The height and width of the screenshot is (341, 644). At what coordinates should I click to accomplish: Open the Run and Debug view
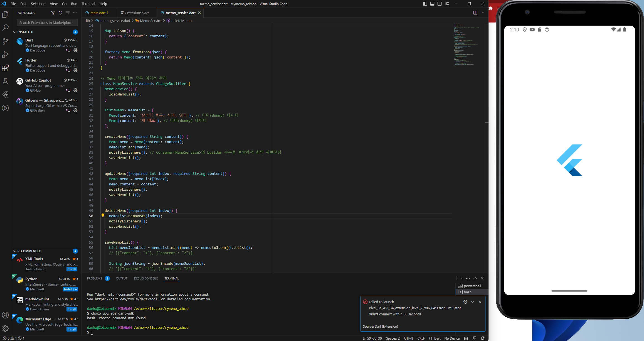5,55
